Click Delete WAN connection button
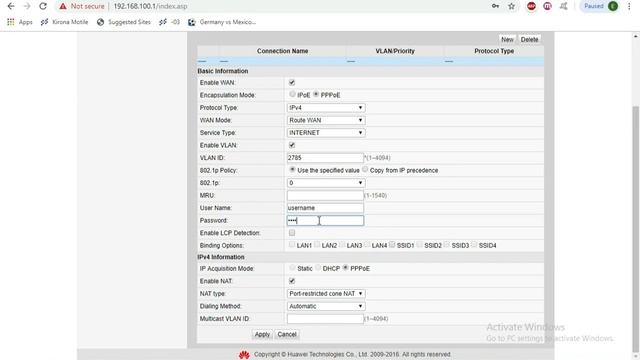640x360 pixels. click(529, 40)
